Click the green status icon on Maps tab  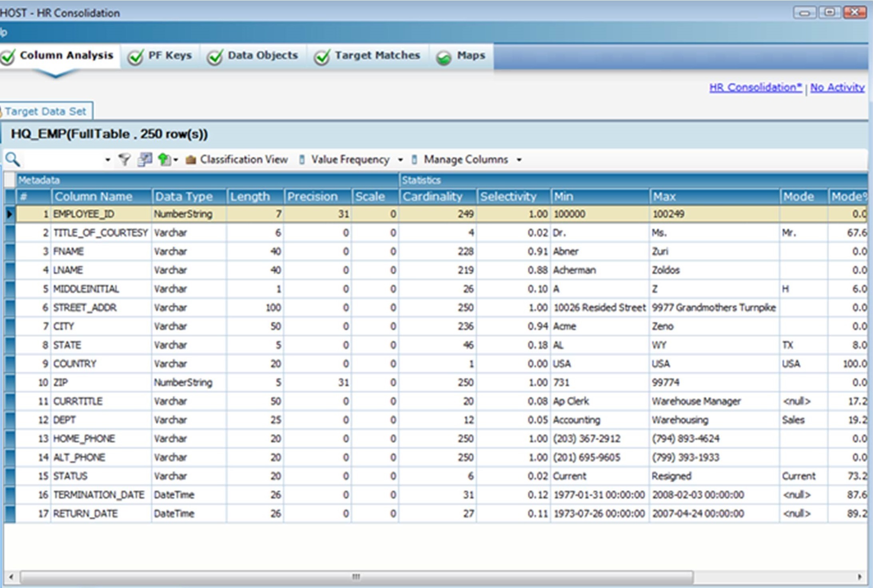(444, 58)
